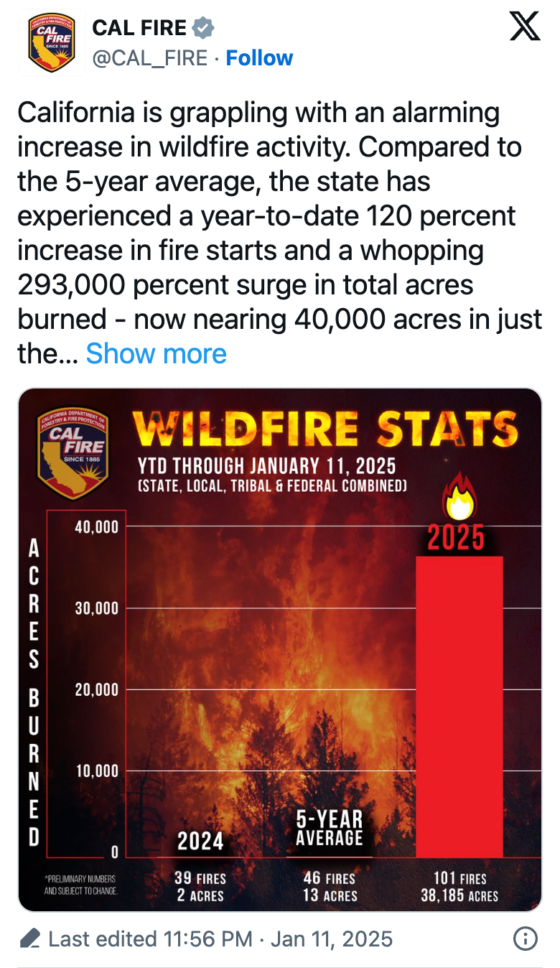Click the edit pencil icon

click(x=30, y=939)
